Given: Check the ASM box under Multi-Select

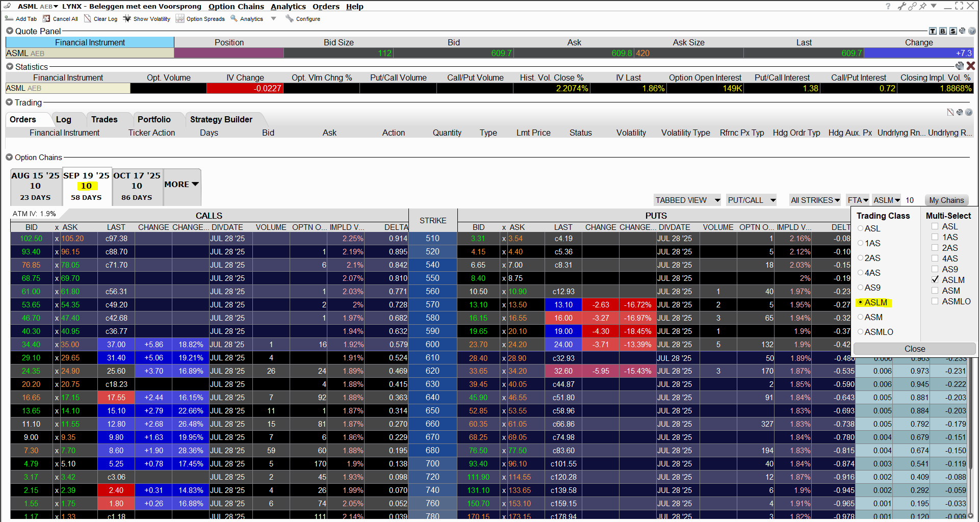Looking at the screenshot, I should point(935,291).
